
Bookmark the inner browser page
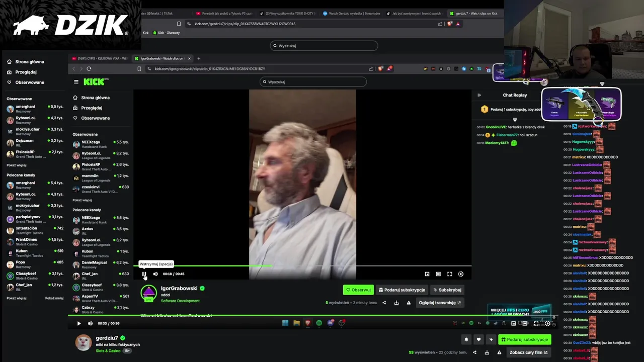139,69
